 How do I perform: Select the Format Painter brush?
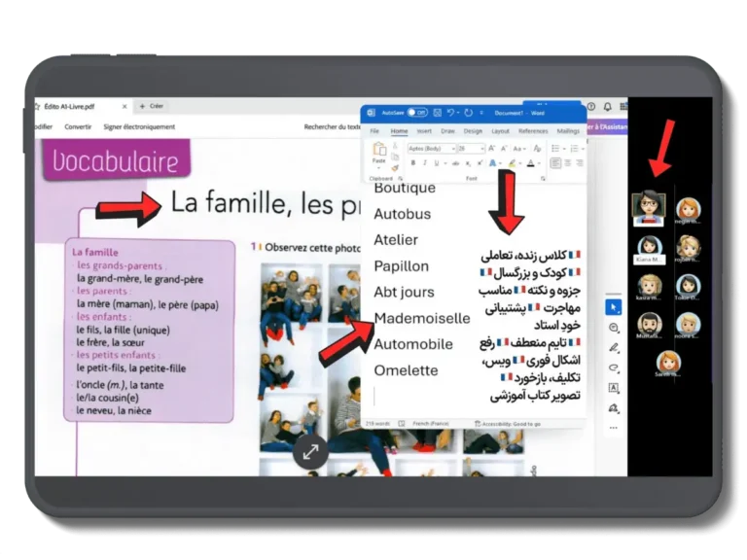pyautogui.click(x=395, y=167)
